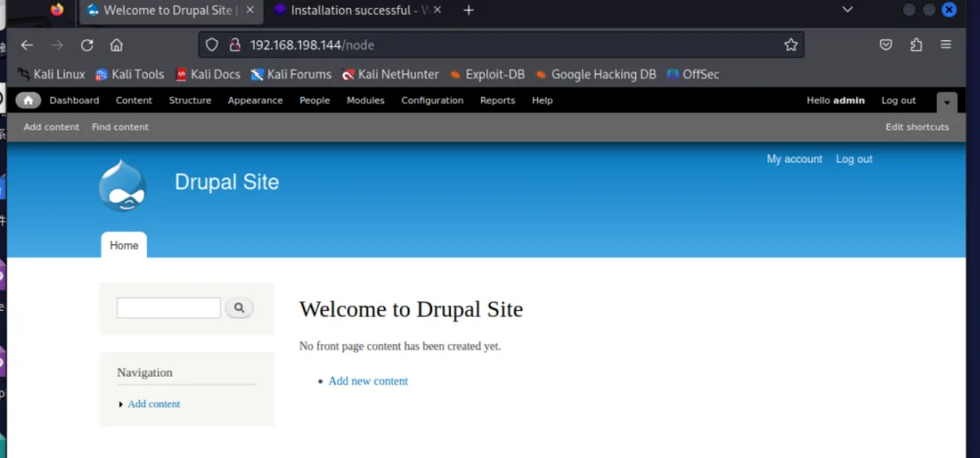Open Firefox hamburger application menu
This screenshot has height=458, width=980.
point(946,45)
